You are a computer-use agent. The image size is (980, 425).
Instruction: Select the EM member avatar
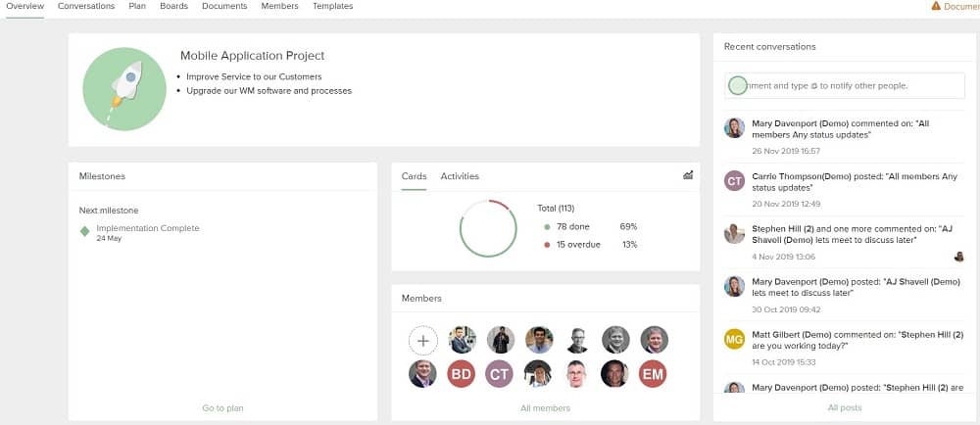(x=653, y=374)
